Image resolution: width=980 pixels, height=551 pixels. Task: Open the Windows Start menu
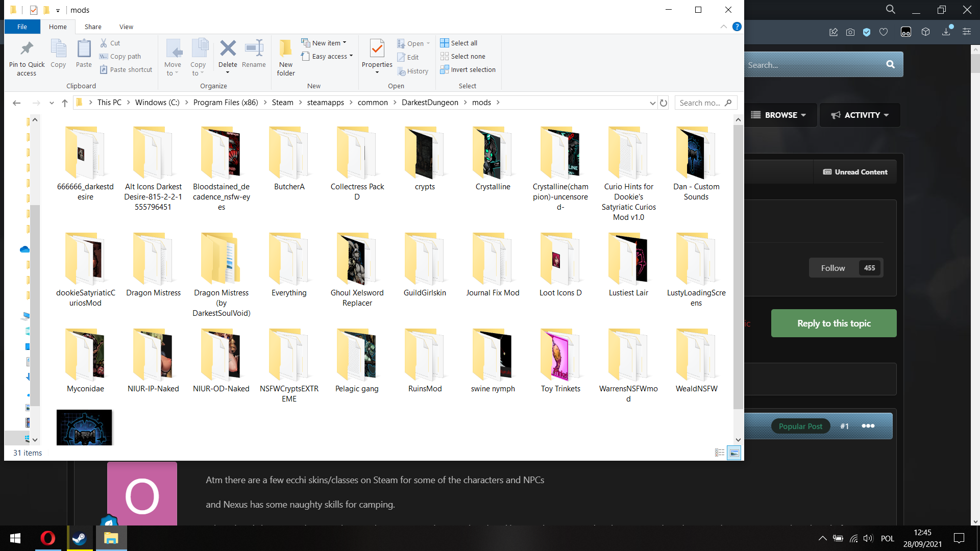point(15,538)
